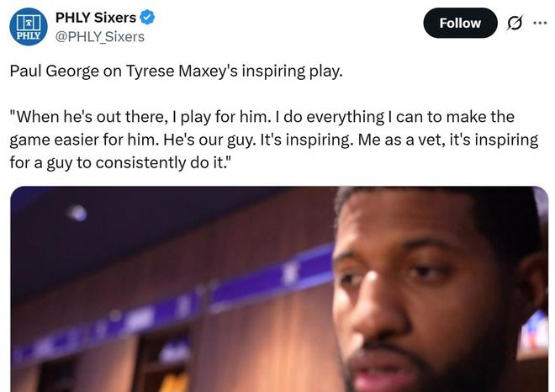Click the blue verified checkmark badge
This screenshot has width=555, height=392.
coord(147,18)
